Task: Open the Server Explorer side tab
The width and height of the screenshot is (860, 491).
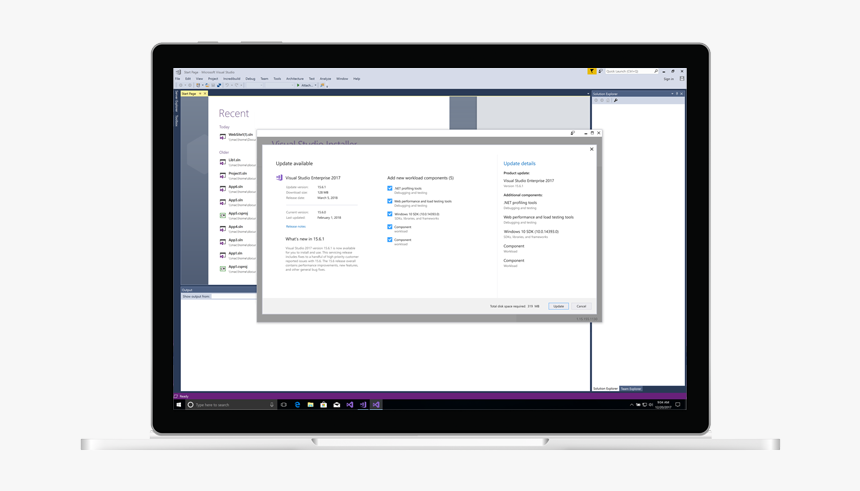Action: (177, 101)
